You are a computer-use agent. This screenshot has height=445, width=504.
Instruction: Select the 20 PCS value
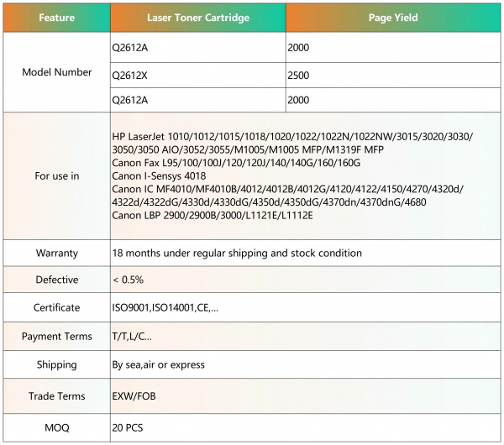click(128, 427)
